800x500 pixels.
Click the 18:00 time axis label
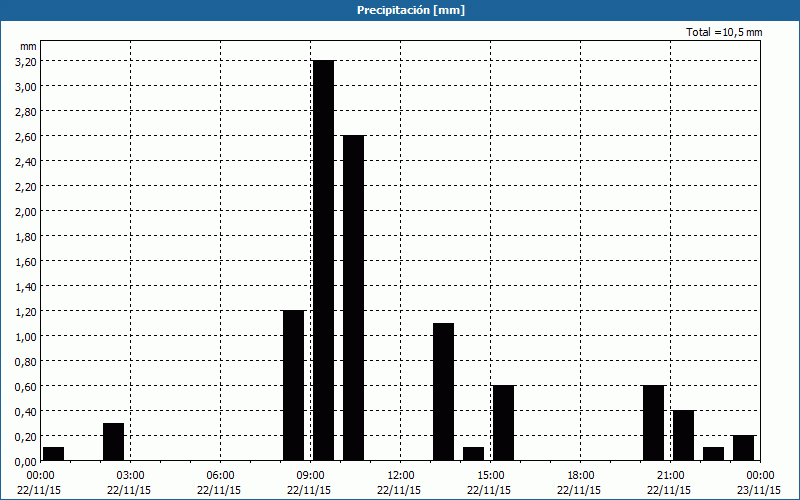581,476
